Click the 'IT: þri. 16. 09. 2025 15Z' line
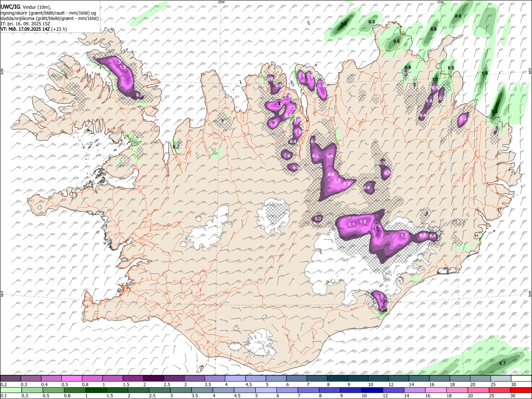Image resolution: width=532 pixels, height=399 pixels. [25, 24]
